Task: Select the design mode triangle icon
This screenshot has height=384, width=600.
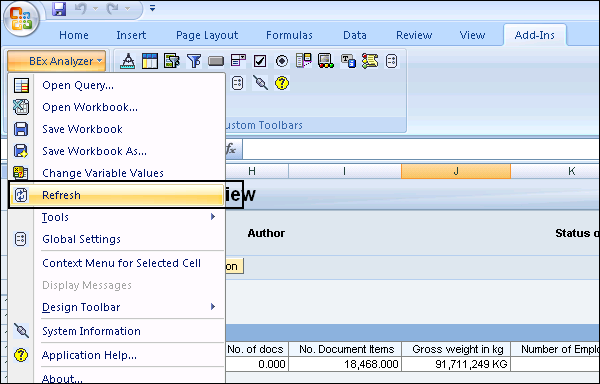Action: tap(127, 61)
